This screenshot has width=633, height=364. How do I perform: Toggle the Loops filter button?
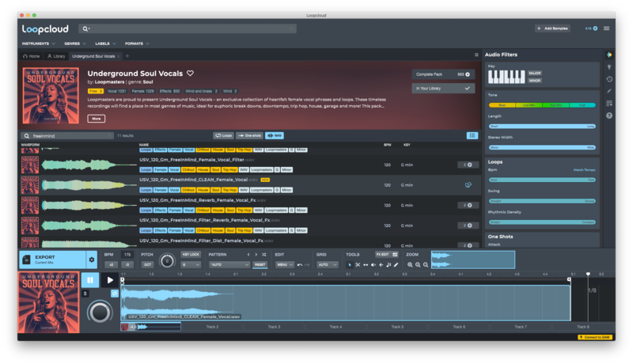[223, 135]
